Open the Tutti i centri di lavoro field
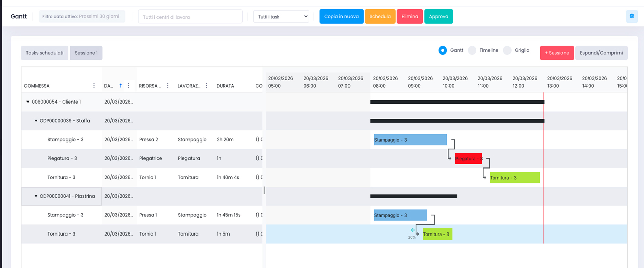This screenshot has height=268, width=644. [190, 17]
